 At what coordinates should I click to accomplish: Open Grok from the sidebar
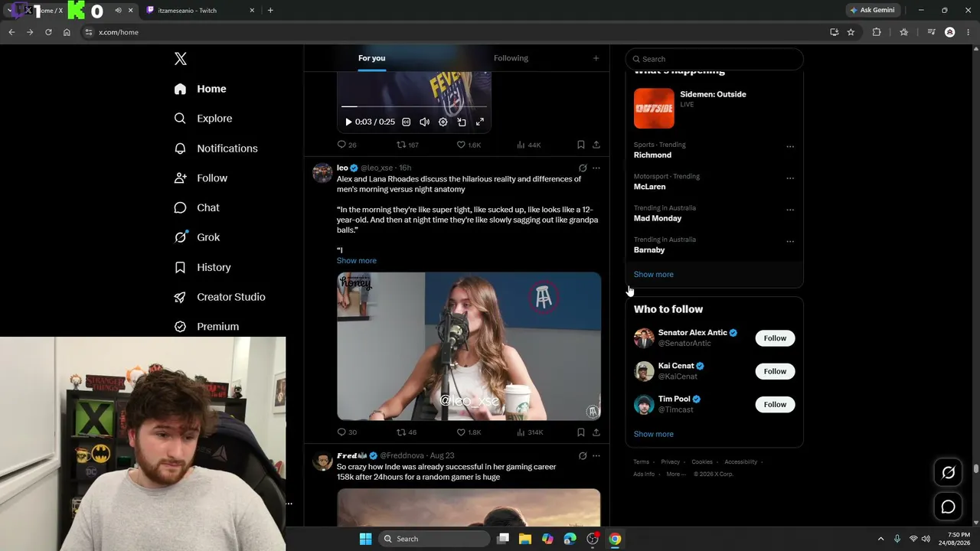coord(197,237)
